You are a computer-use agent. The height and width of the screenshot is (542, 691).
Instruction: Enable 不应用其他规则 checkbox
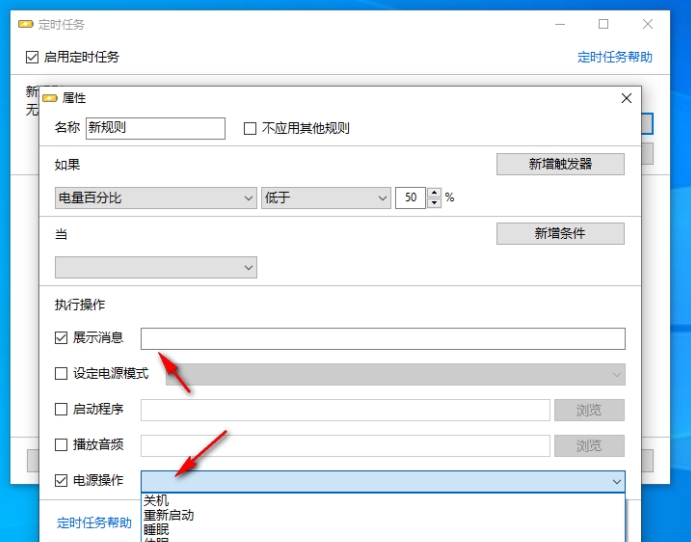point(250,129)
